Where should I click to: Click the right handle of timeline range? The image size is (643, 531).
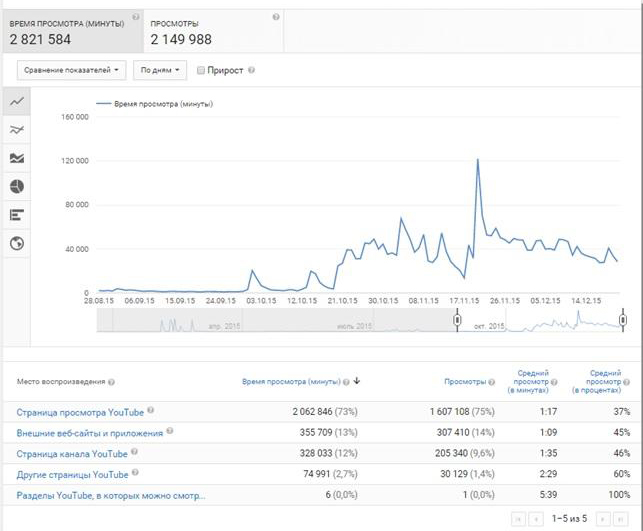tap(622, 319)
